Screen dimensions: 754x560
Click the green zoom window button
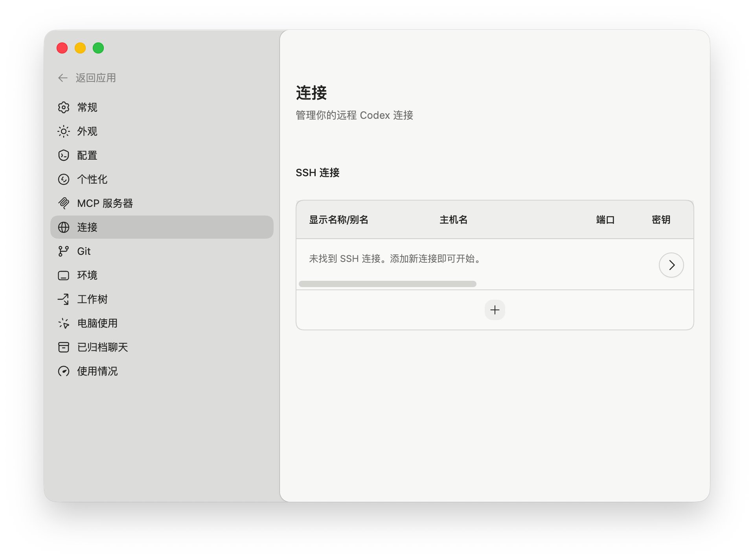coord(98,48)
